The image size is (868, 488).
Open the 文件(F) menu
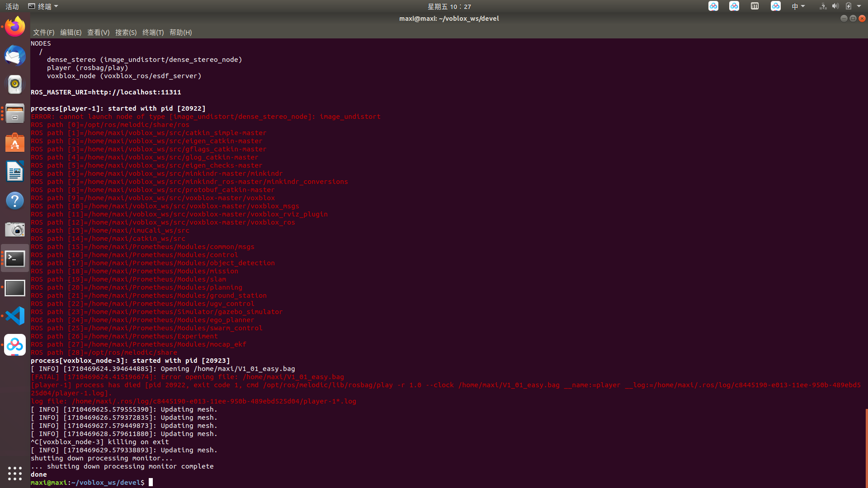pos(43,33)
